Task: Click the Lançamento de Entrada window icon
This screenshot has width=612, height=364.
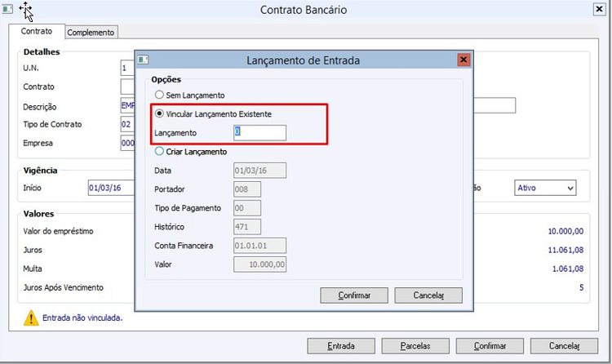Action: pos(143,60)
